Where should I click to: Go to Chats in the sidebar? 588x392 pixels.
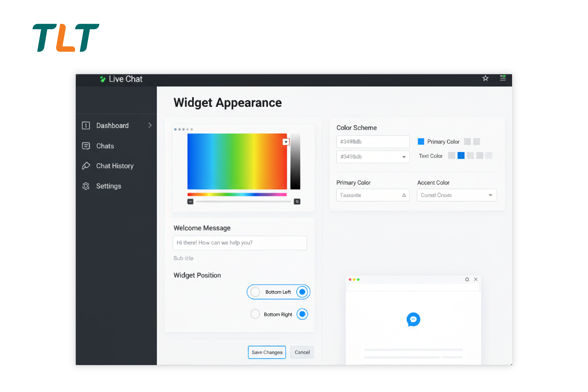[x=105, y=146]
